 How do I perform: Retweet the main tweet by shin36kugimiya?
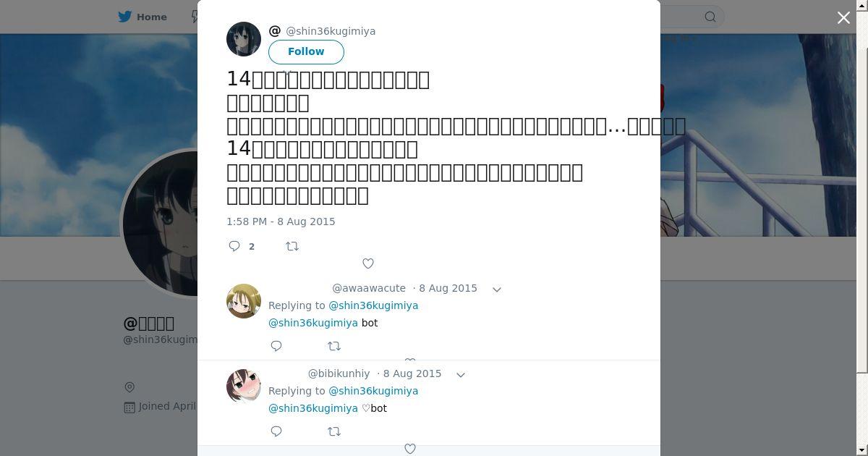pyautogui.click(x=292, y=246)
